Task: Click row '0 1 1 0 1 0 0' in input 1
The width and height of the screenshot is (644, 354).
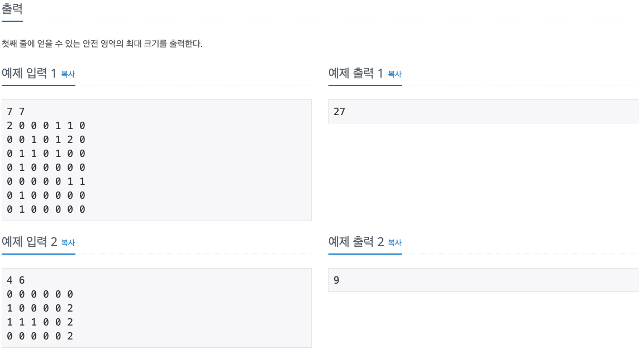Action: tap(46, 154)
